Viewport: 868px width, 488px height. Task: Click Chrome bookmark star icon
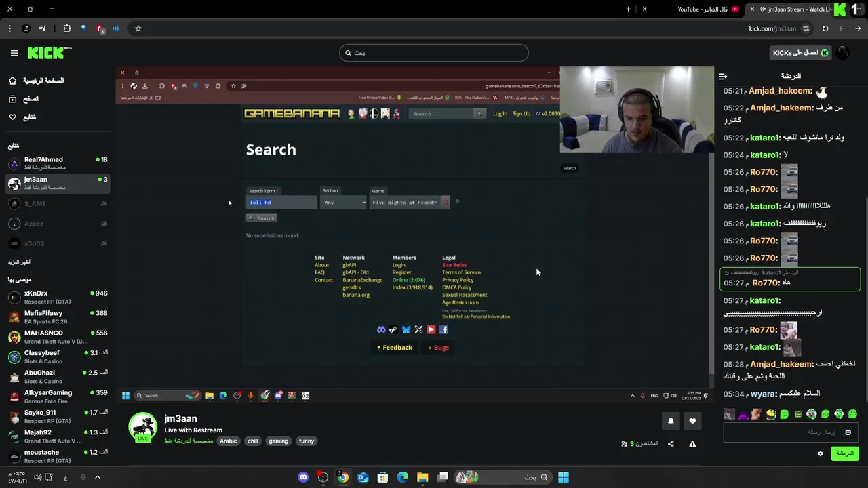point(138,28)
